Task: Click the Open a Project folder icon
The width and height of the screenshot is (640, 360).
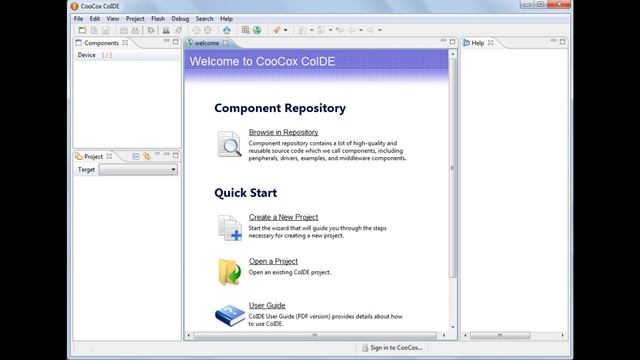Action: coord(229,272)
